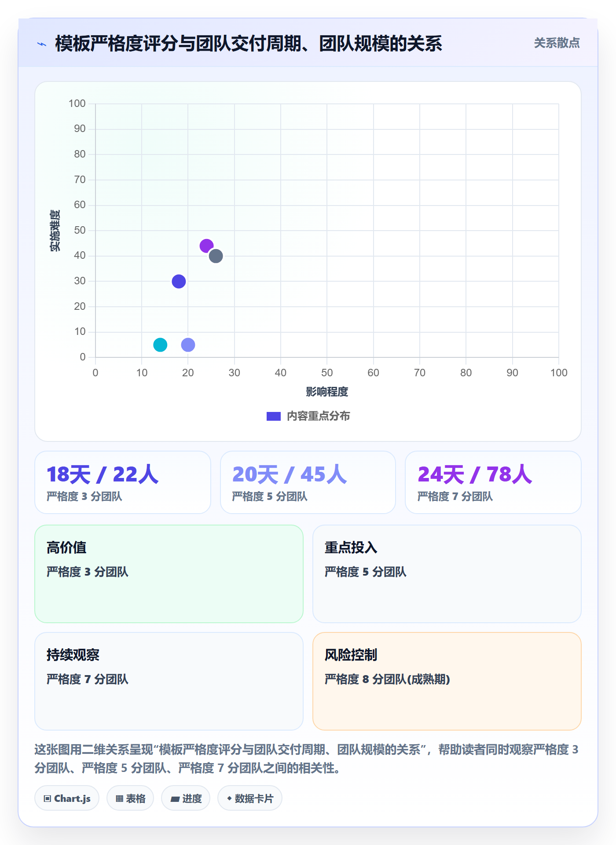Select the 重点投入 quadrant card
The image size is (616, 845).
pos(447,574)
